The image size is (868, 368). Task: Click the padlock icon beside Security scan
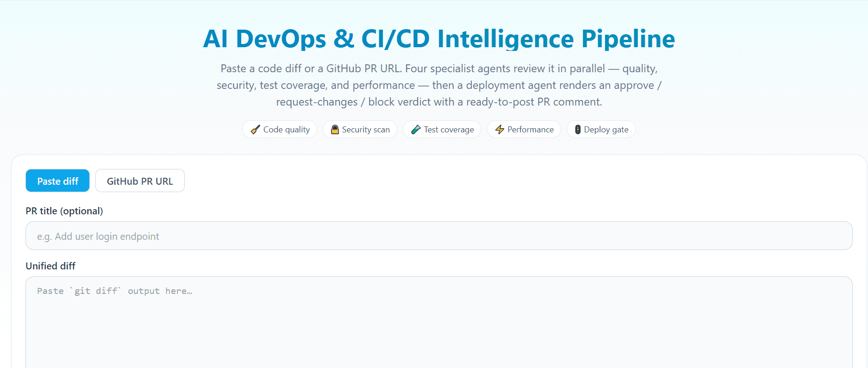[x=335, y=130]
